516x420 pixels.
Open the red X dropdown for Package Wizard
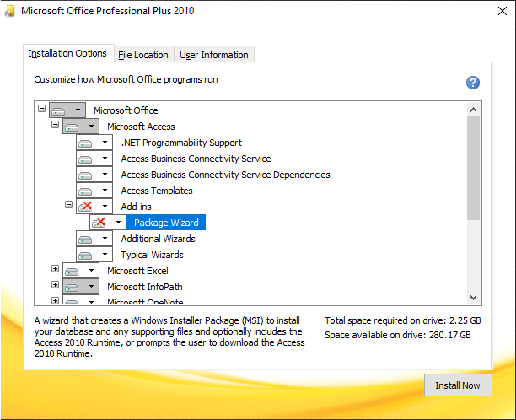point(108,223)
